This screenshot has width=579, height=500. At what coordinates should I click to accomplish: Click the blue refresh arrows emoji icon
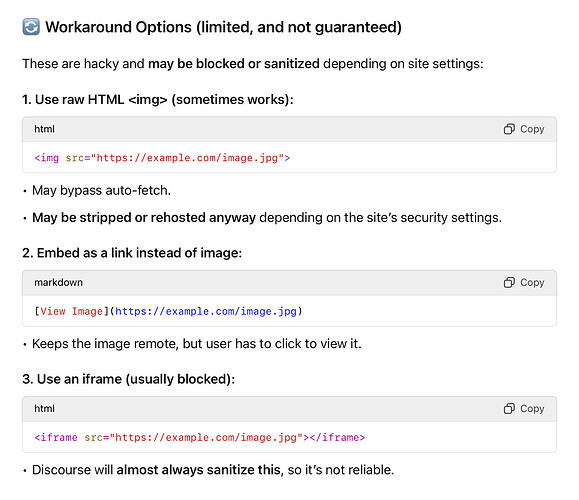pyautogui.click(x=31, y=27)
